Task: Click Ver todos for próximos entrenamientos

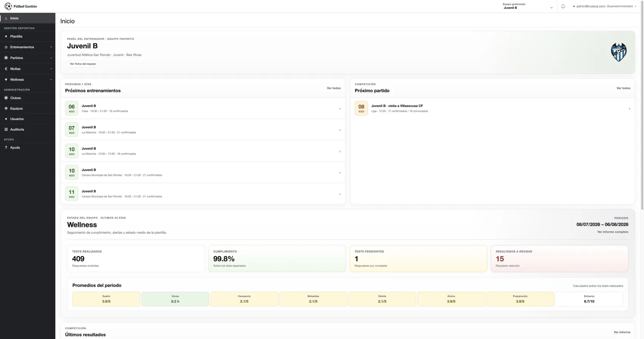Action: pos(334,88)
